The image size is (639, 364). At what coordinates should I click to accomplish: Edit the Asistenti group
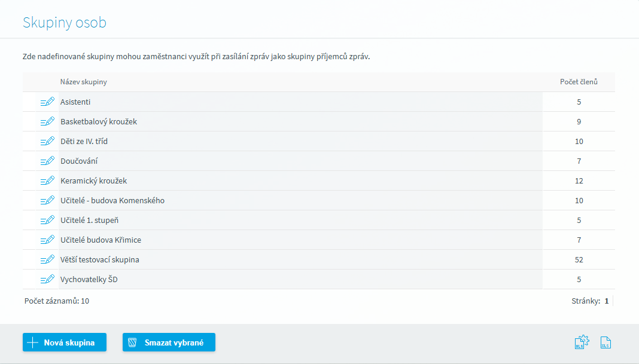47,102
